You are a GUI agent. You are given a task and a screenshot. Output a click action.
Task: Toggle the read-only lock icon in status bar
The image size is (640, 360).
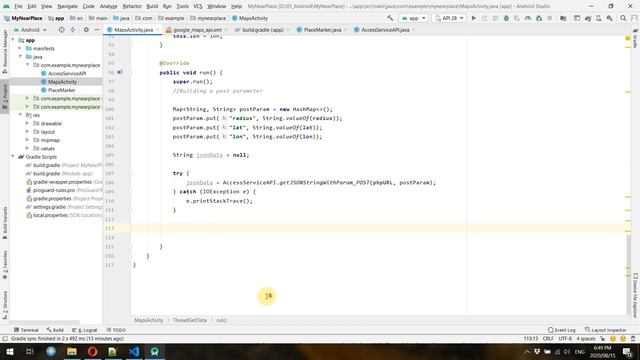pos(602,339)
